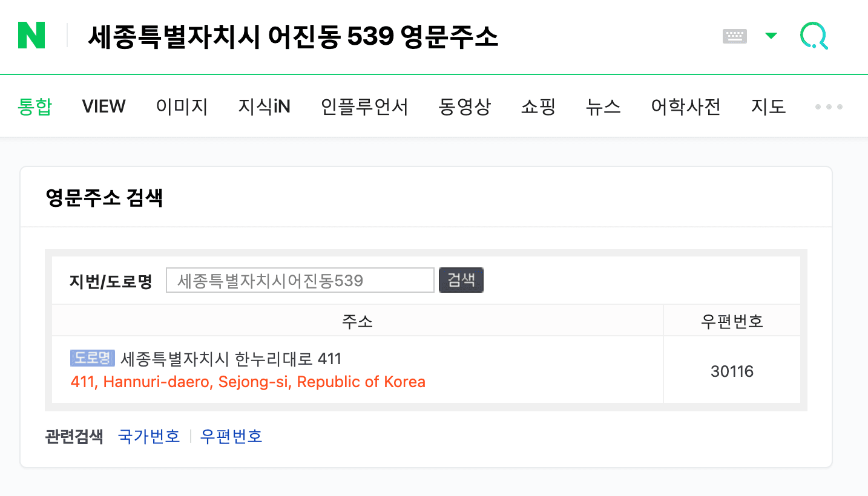This screenshot has width=868, height=496.
Task: Click the 지번/도로명 address input field
Action: click(300, 280)
